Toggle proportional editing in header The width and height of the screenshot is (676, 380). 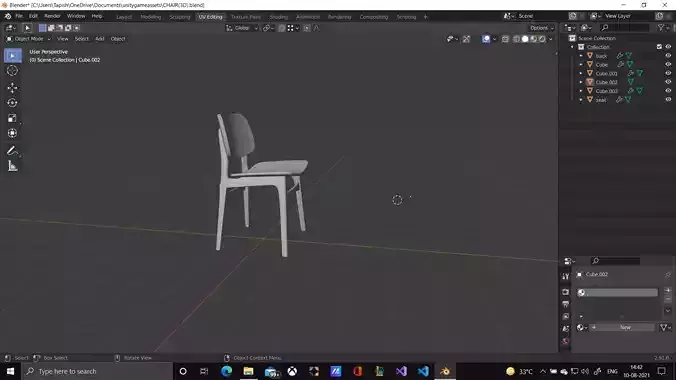(x=307, y=28)
